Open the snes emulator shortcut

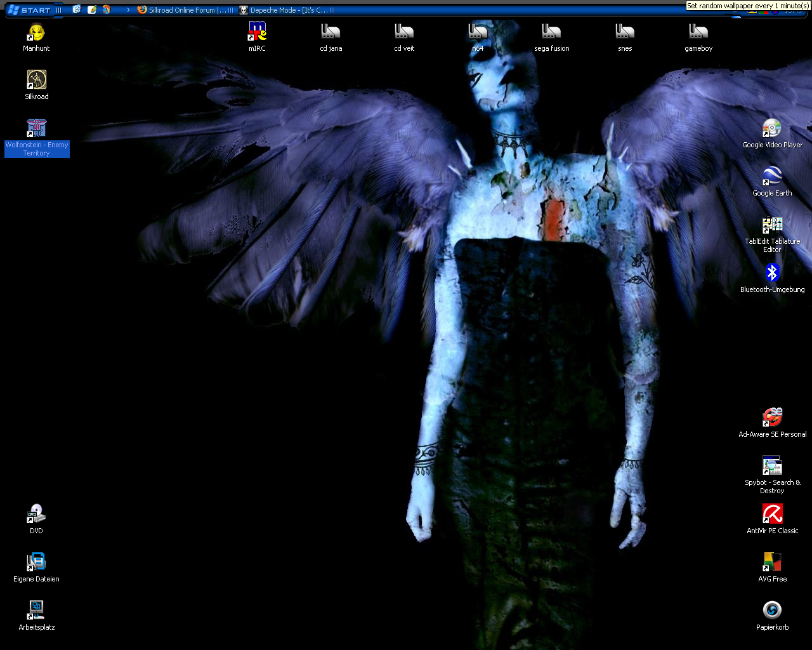625,32
